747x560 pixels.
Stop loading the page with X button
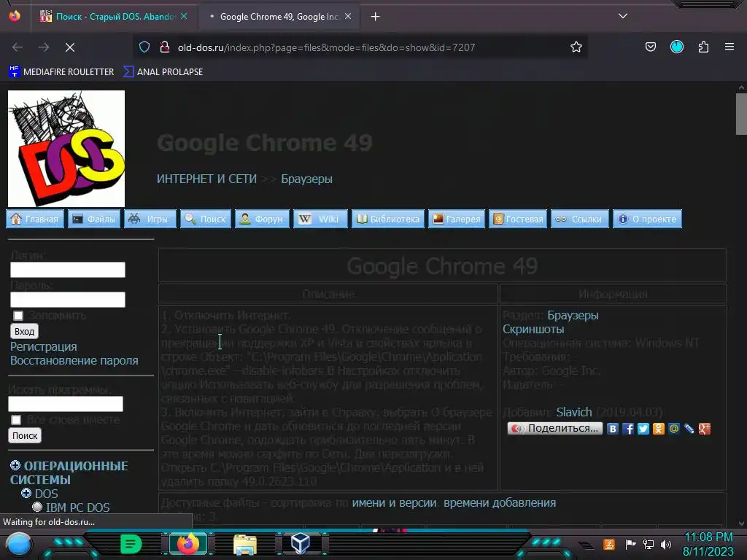point(69,47)
